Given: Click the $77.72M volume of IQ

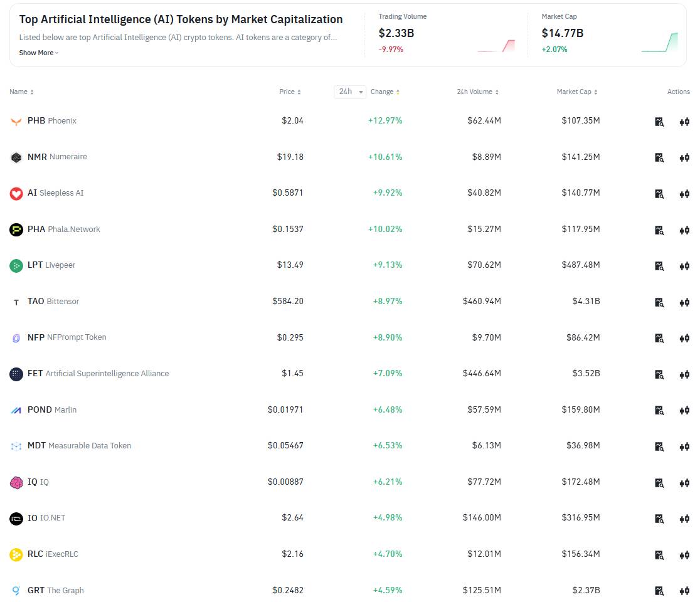Looking at the screenshot, I should (x=484, y=482).
